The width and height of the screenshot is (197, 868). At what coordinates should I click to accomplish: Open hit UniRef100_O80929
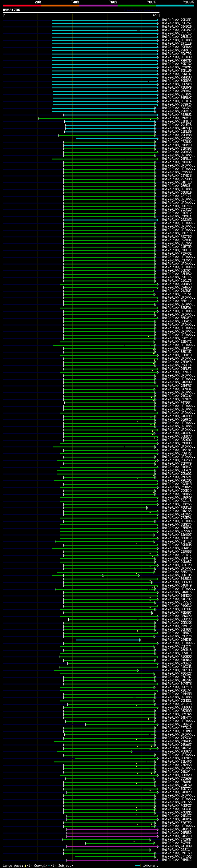(177, 26)
